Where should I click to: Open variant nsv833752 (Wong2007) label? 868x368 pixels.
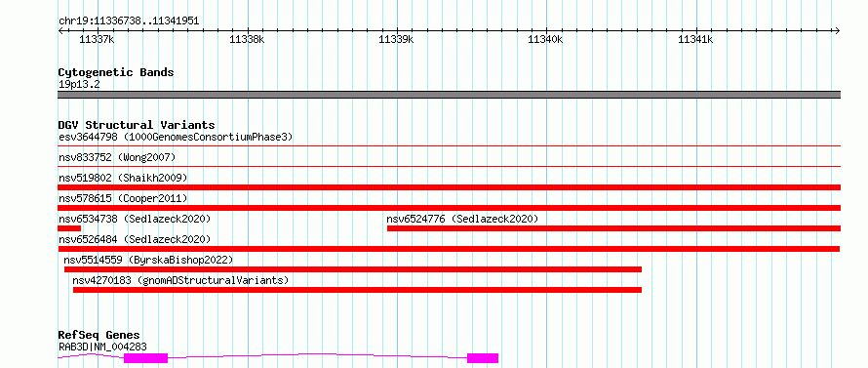pyautogui.click(x=117, y=157)
